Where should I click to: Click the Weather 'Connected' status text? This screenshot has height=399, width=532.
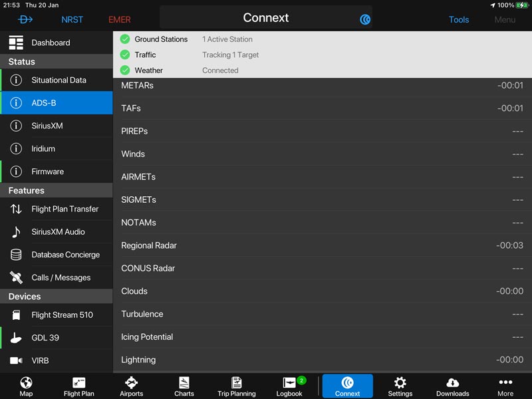(220, 70)
